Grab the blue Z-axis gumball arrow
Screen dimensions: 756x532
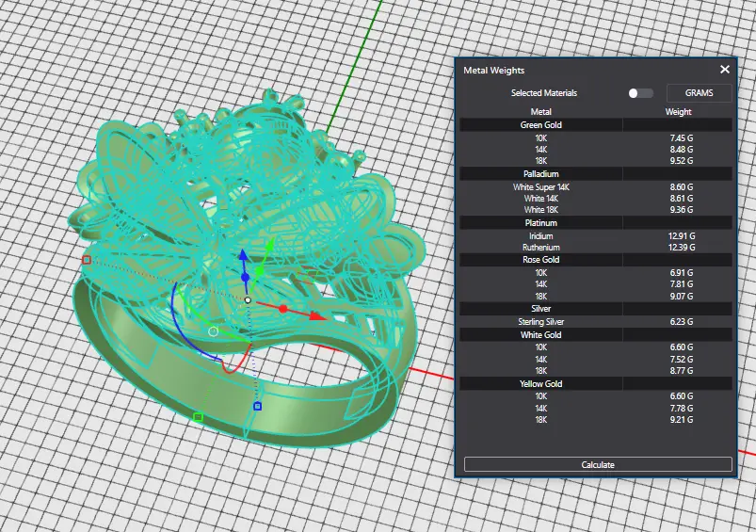244,256
